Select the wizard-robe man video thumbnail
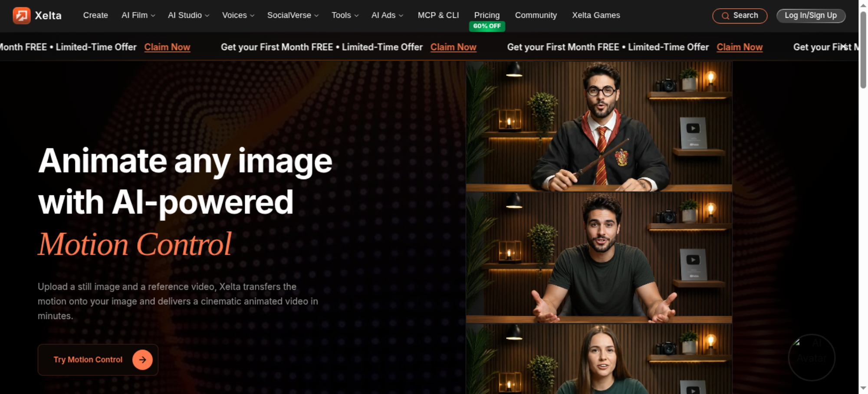This screenshot has height=394, width=868. pos(599,126)
